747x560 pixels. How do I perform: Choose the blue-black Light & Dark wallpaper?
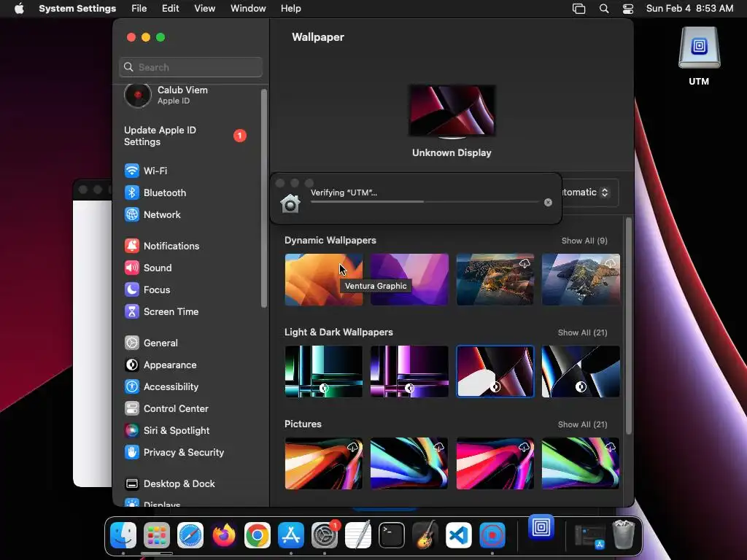[x=581, y=371]
